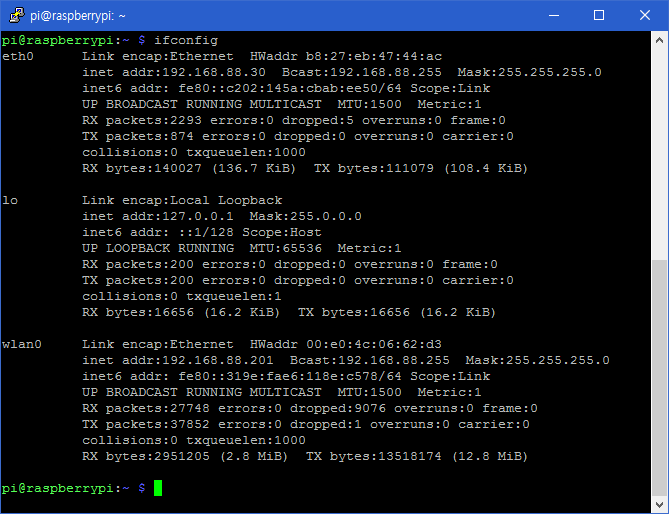Click the scrollbar up arrow
Image resolution: width=669 pixels, height=514 pixels.
[659, 40]
